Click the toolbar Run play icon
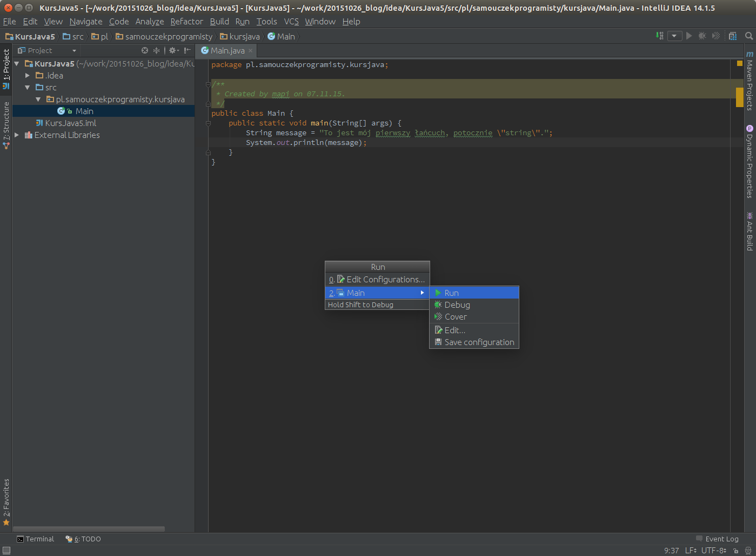This screenshot has height=556, width=756. click(x=689, y=36)
